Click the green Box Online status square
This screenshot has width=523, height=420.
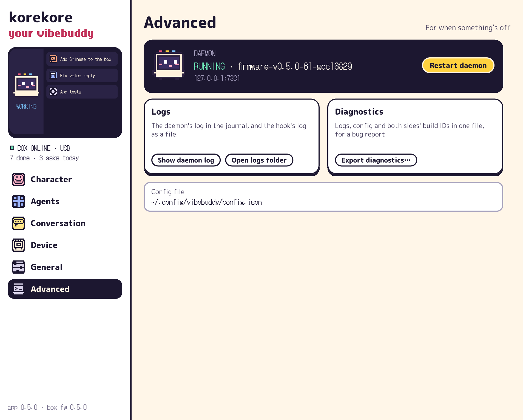[12, 148]
